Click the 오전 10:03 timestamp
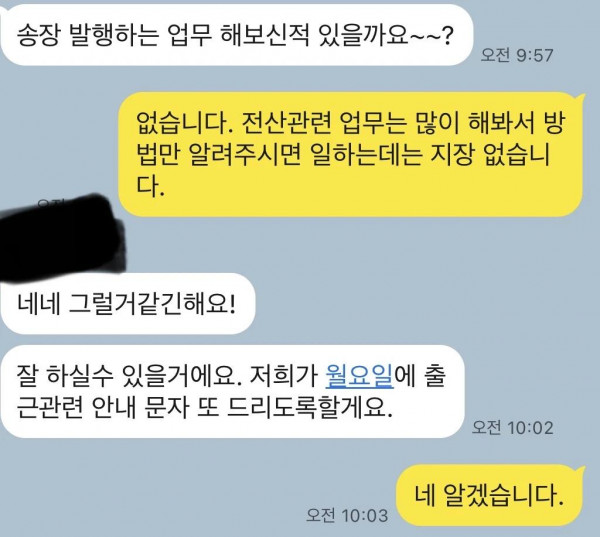This screenshot has width=600, height=537. point(347,515)
